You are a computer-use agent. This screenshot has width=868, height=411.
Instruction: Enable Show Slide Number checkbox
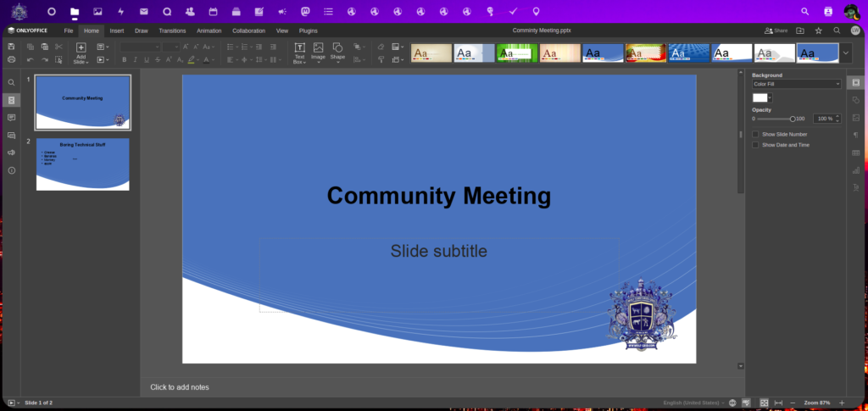pos(755,134)
